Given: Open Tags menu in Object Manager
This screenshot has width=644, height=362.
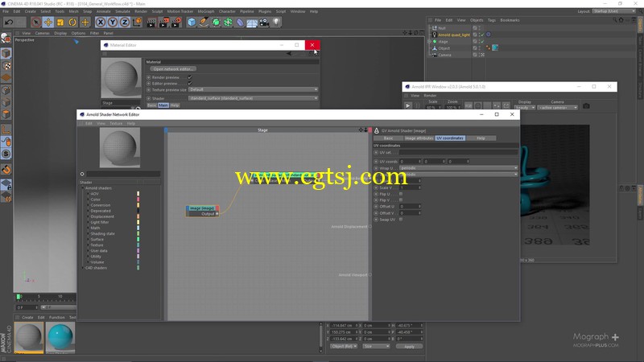Looking at the screenshot, I should 492,20.
